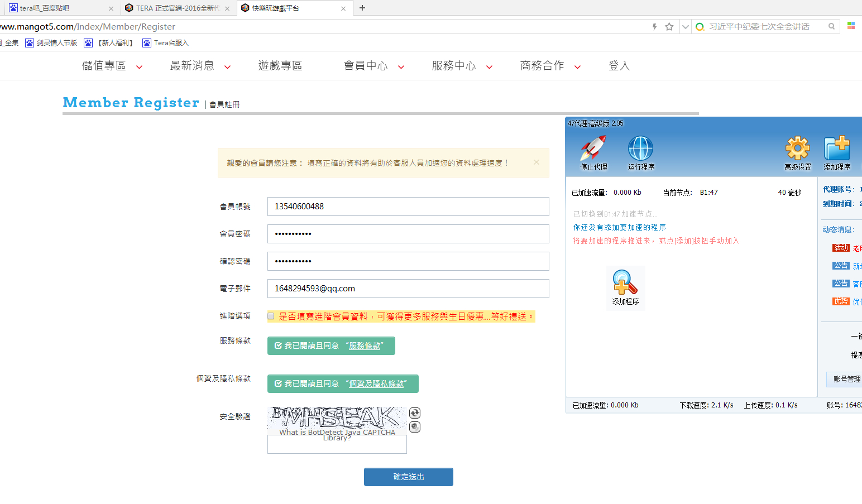Click the 上传速度 0.1 K/s status
Viewport: 862px width, 504px height.
click(x=771, y=405)
